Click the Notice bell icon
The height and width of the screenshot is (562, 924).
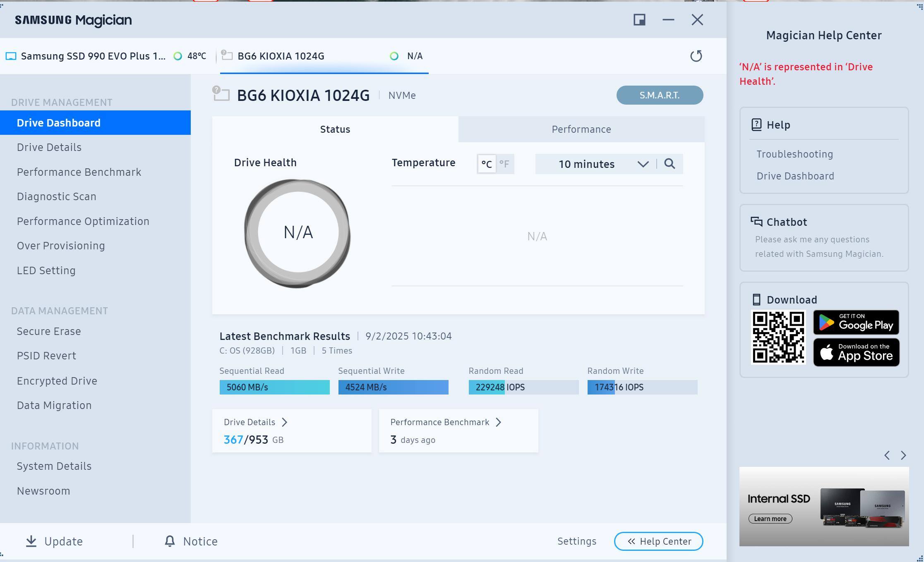coord(170,541)
